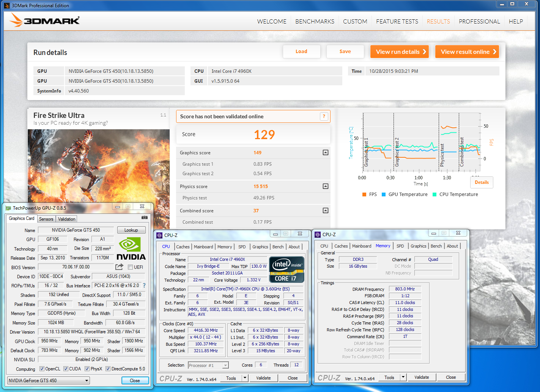Image resolution: width=540 pixels, height=392 pixels.
Task: Click Close in the right CPU-Z window
Action: [x=451, y=377]
